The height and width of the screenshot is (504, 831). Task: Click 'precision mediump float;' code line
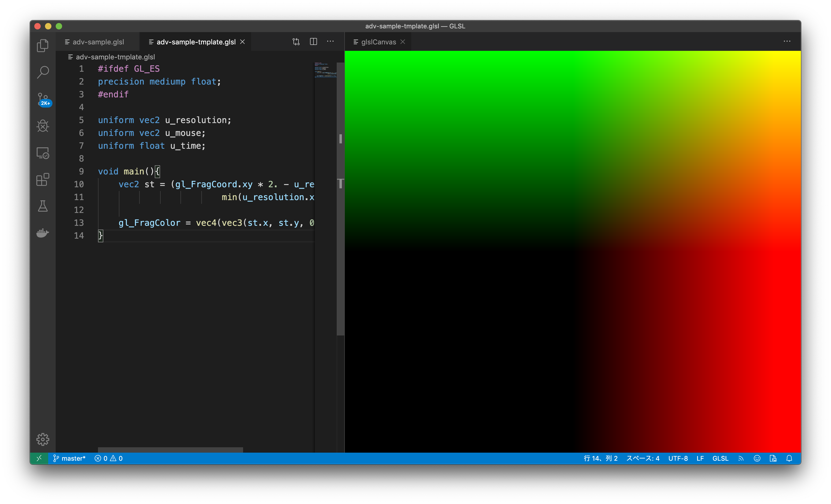[159, 82]
